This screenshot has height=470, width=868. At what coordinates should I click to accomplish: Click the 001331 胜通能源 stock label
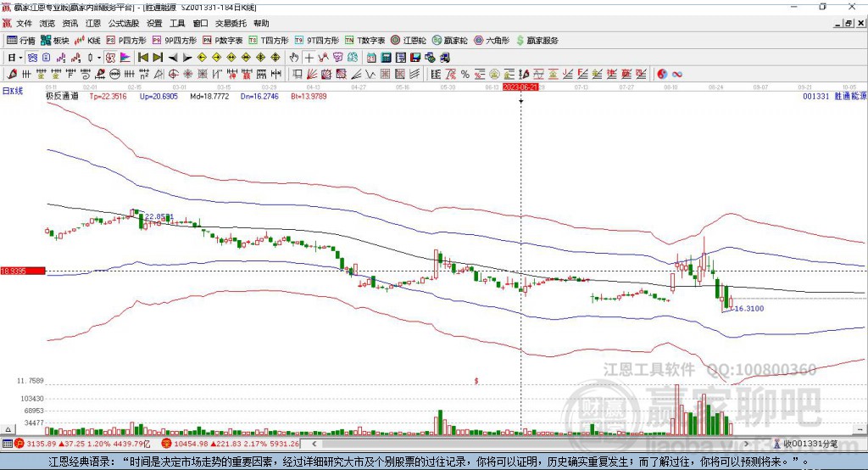(x=834, y=97)
